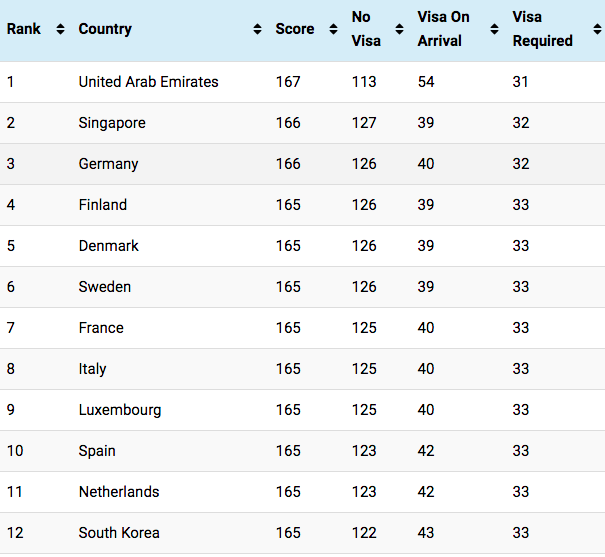Select the Netherlands row entry
Viewport: 605px width, 557px height.
119,492
